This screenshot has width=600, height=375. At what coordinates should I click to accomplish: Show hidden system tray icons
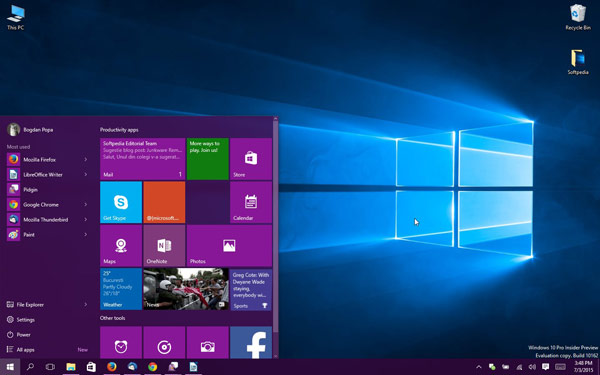pyautogui.click(x=478, y=367)
